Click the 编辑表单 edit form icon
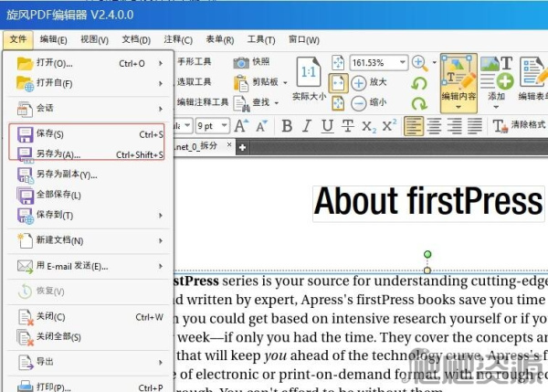The width and height of the screenshot is (548, 392). click(532, 71)
